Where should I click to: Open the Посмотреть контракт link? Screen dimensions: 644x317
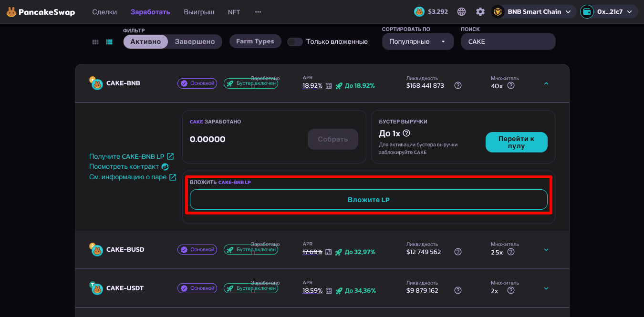point(129,166)
